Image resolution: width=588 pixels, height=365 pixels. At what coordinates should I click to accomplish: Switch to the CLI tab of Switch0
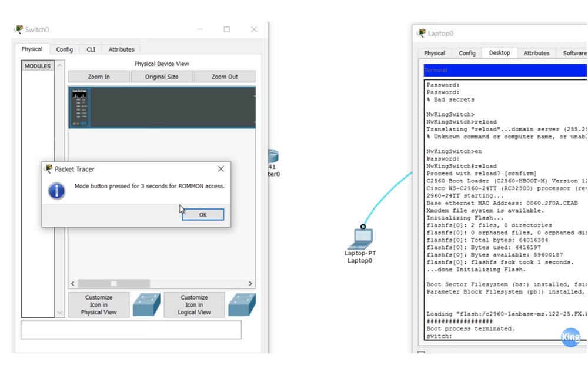91,49
